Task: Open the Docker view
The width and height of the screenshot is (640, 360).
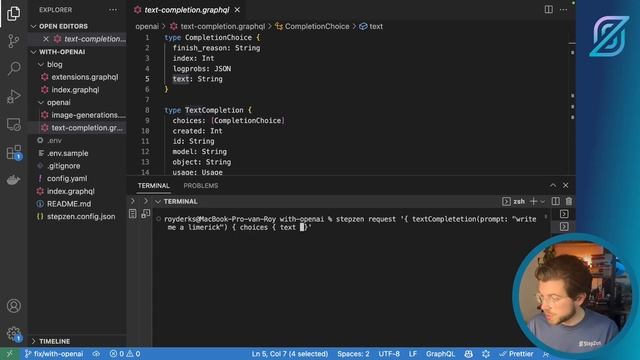Action: [x=13, y=180]
